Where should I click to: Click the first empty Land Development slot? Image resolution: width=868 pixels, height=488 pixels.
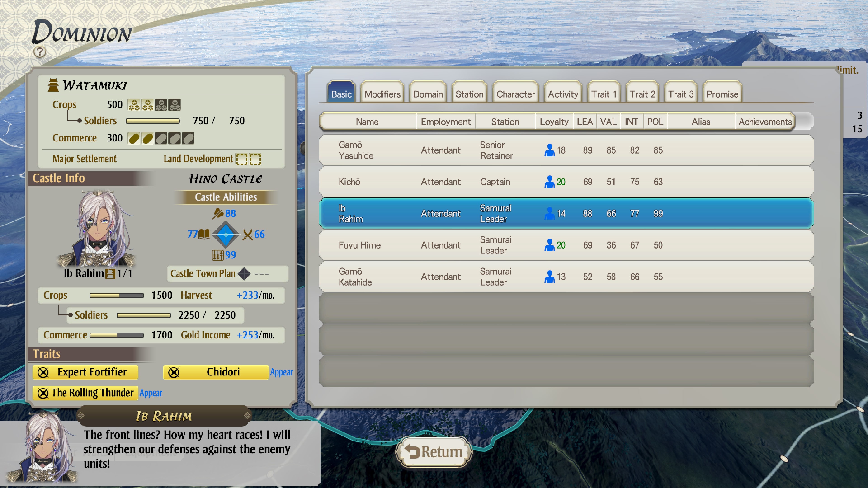point(242,159)
